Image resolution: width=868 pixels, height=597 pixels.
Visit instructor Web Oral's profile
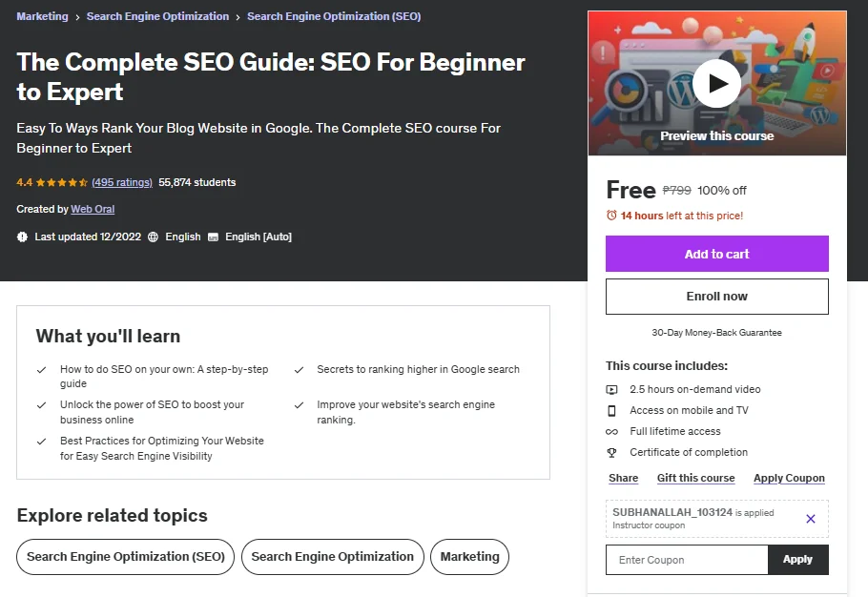[93, 209]
